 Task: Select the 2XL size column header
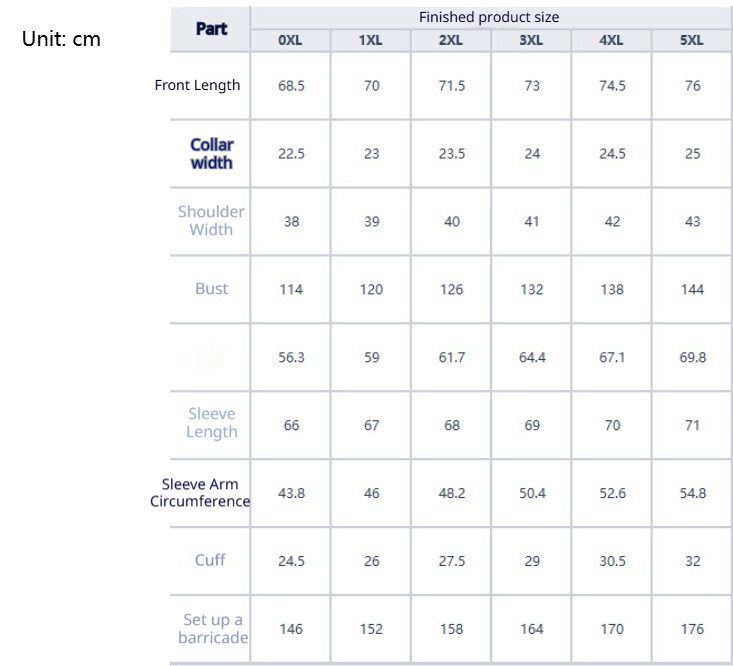(x=451, y=40)
